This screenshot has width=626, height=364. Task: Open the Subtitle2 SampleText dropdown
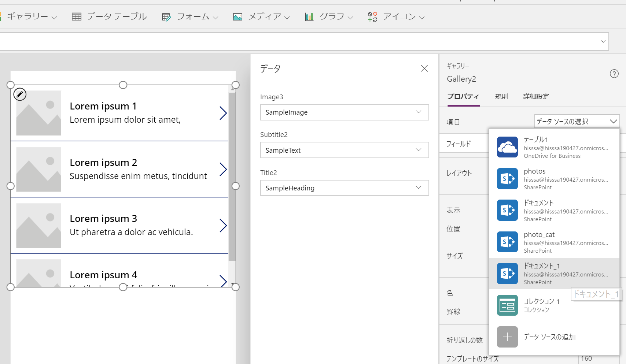345,150
